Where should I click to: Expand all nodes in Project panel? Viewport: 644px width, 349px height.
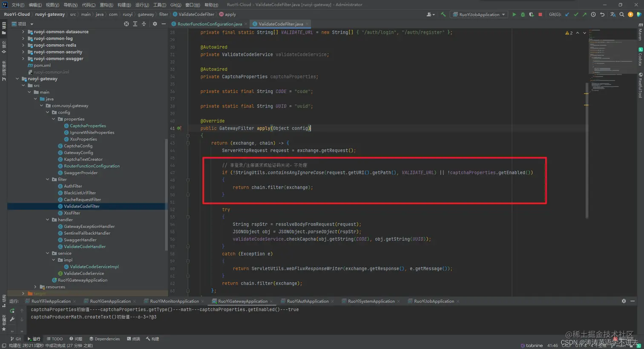[135, 24]
